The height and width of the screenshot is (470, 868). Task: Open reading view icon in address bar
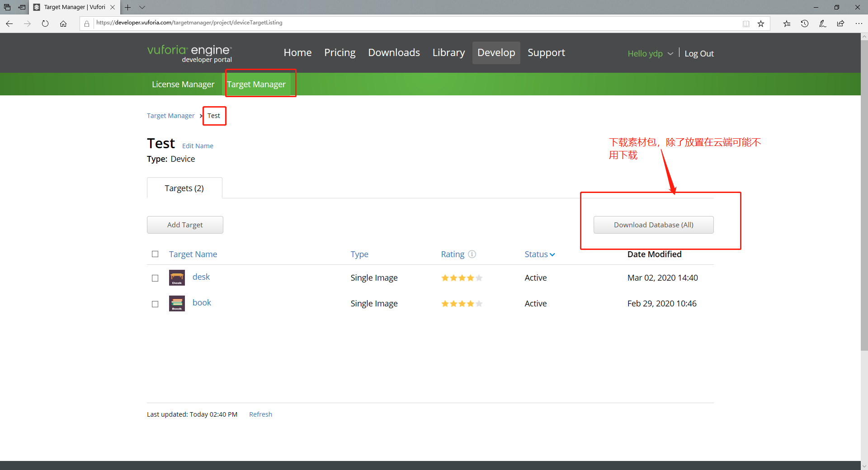click(746, 23)
